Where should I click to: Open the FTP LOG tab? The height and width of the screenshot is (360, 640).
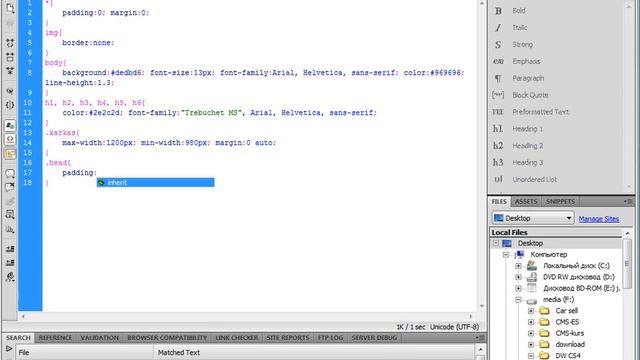pyautogui.click(x=331, y=338)
